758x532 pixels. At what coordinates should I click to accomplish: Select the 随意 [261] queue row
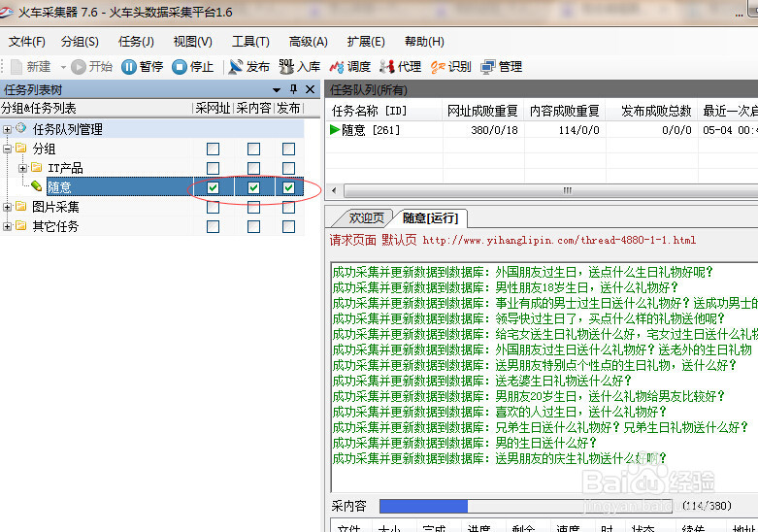[x=542, y=130]
